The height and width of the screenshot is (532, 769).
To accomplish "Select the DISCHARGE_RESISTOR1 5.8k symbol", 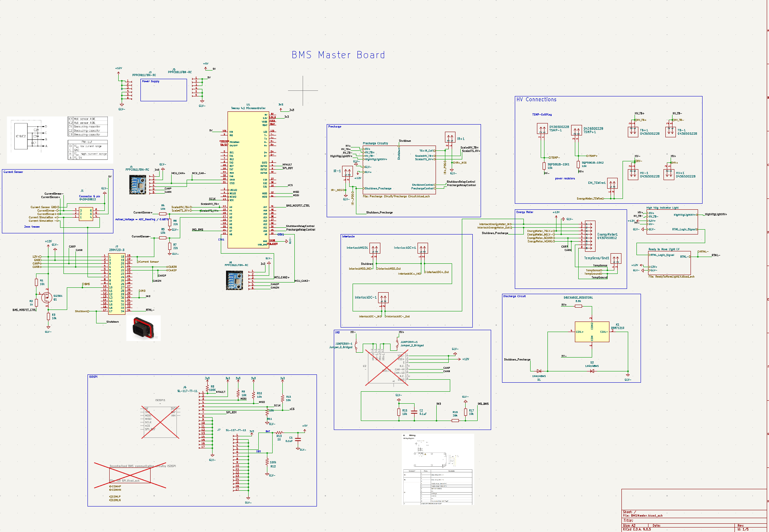I will (578, 306).
